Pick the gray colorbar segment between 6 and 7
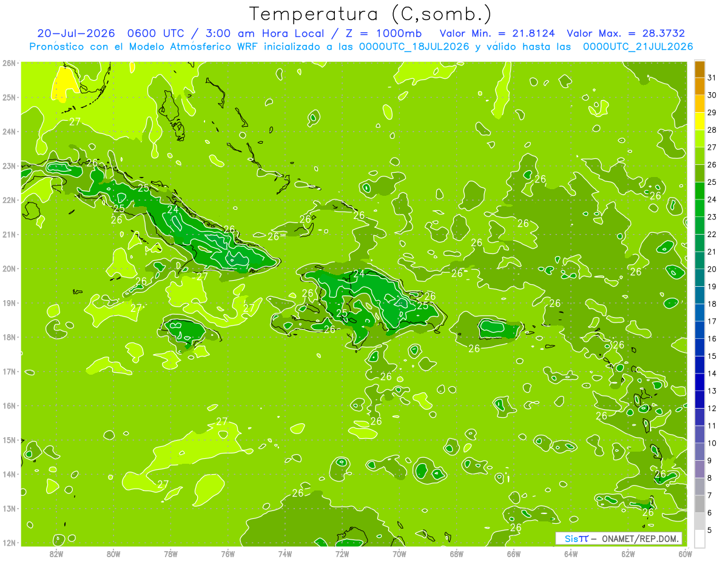Viewport: 728px width, 562px height. pyautogui.click(x=699, y=504)
